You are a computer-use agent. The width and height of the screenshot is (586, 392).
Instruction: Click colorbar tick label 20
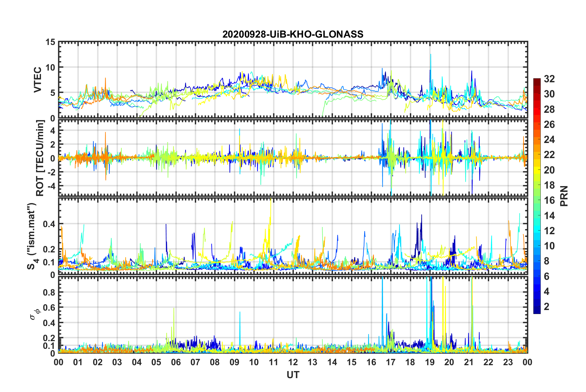549,170
